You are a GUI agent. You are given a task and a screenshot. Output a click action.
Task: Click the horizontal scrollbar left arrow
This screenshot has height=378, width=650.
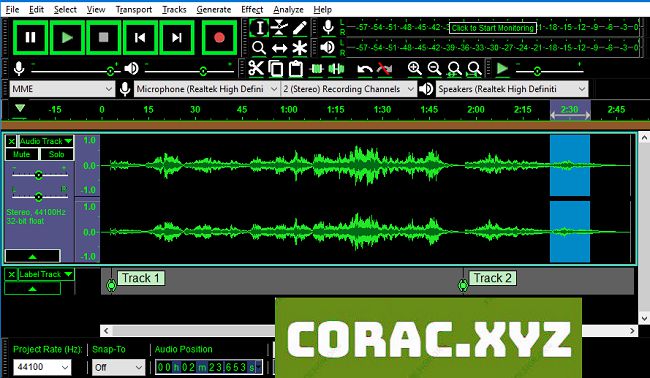tap(106, 330)
